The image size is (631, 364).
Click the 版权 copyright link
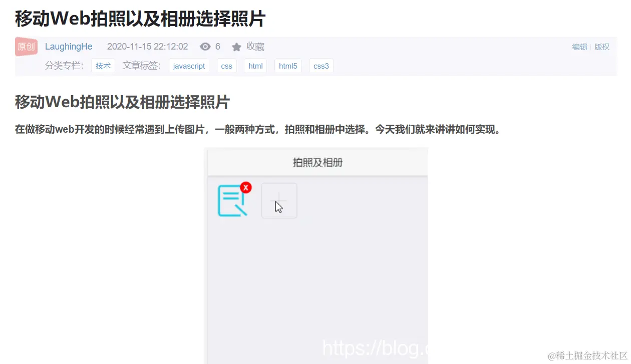(602, 47)
